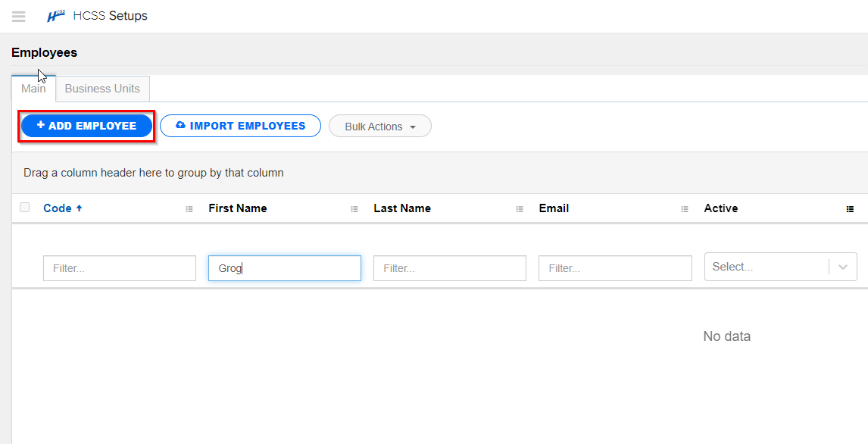This screenshot has width=868, height=444.
Task: Click the HCSS logo icon
Action: [x=56, y=16]
